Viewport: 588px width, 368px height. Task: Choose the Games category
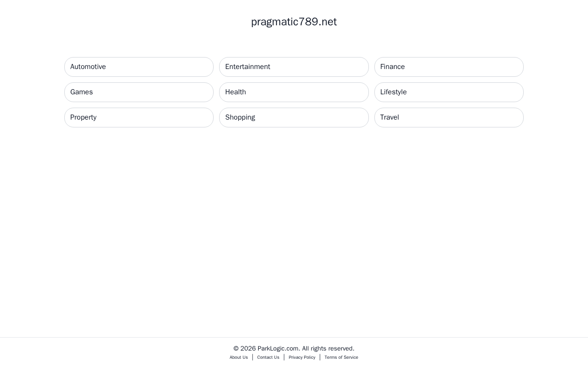pos(139,92)
